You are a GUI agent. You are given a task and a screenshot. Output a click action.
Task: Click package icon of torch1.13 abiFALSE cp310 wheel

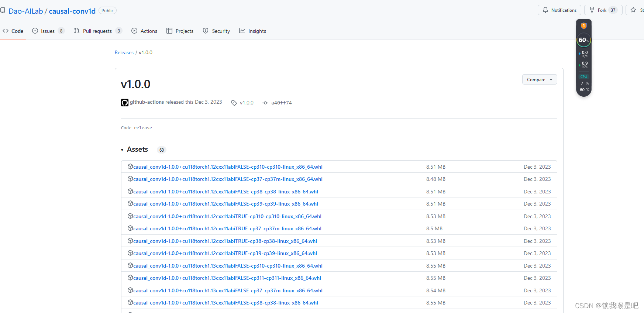[130, 265]
